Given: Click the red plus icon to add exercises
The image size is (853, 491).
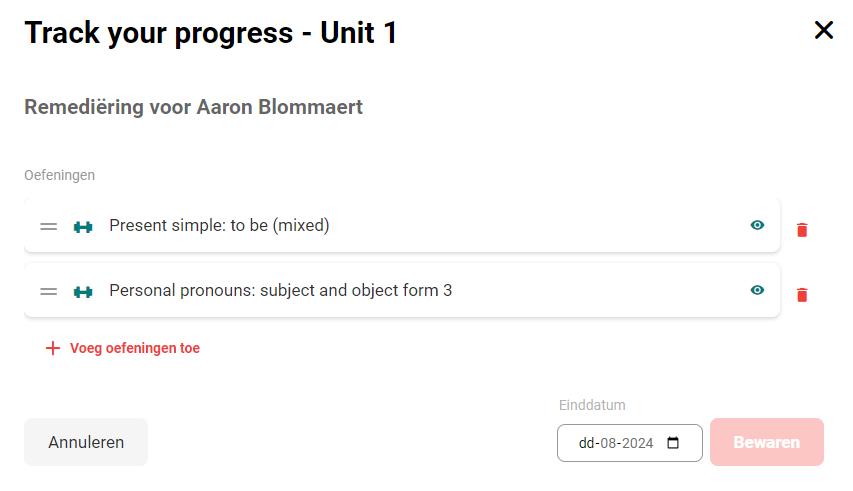Looking at the screenshot, I should click(x=53, y=348).
